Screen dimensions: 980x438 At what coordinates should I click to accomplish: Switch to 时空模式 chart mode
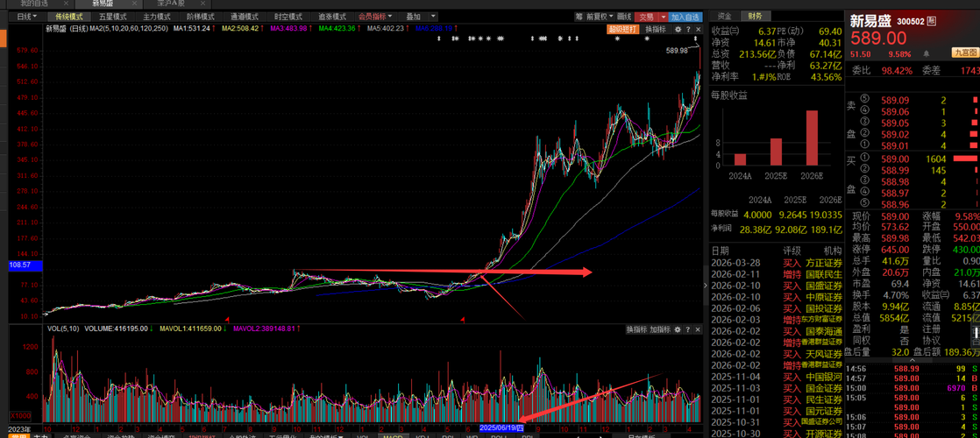click(288, 17)
